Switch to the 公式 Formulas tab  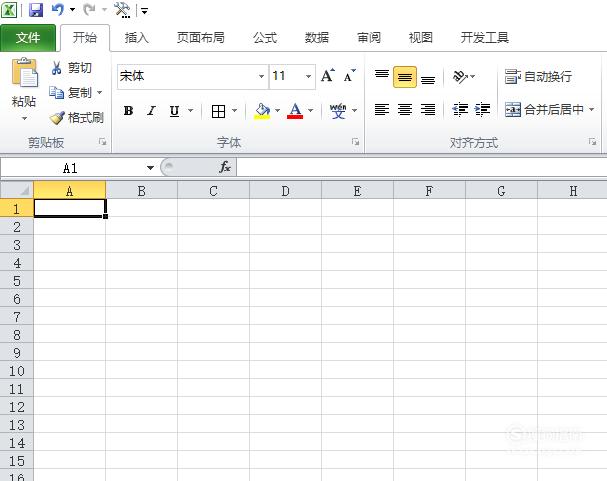pyautogui.click(x=265, y=38)
